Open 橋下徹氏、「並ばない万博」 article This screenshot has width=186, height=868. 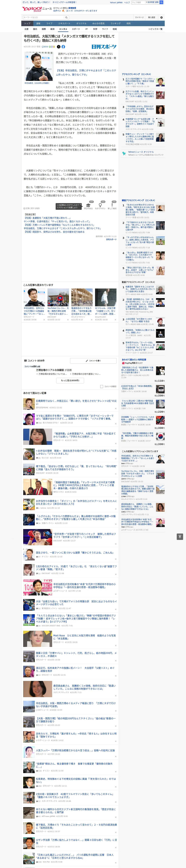[x=76, y=467]
